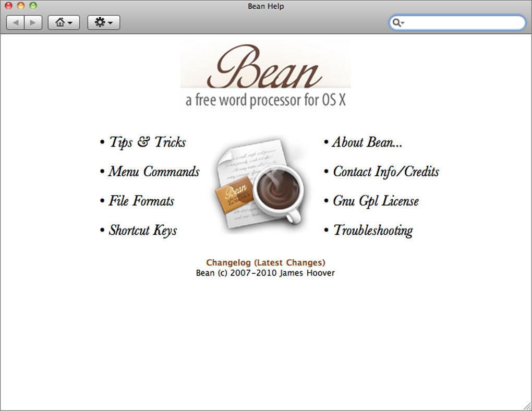Open the About Bean... page

click(367, 142)
